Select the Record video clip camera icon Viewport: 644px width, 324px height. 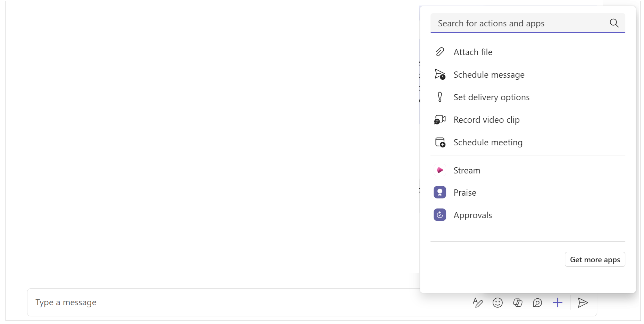pyautogui.click(x=440, y=119)
